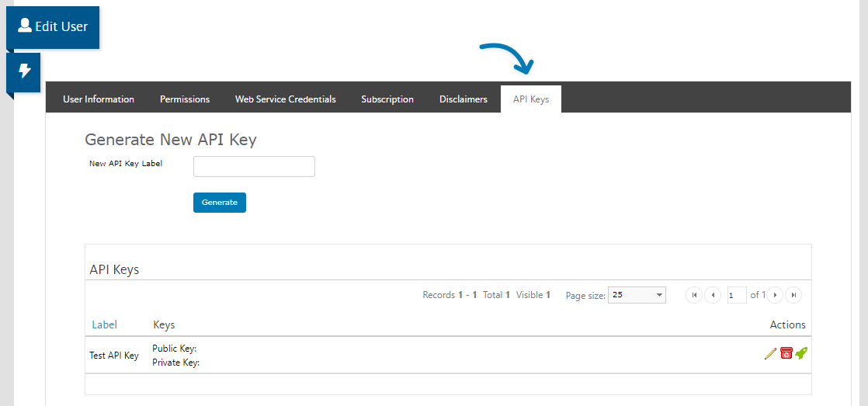Click the lightning bolt quick actions icon

24,72
